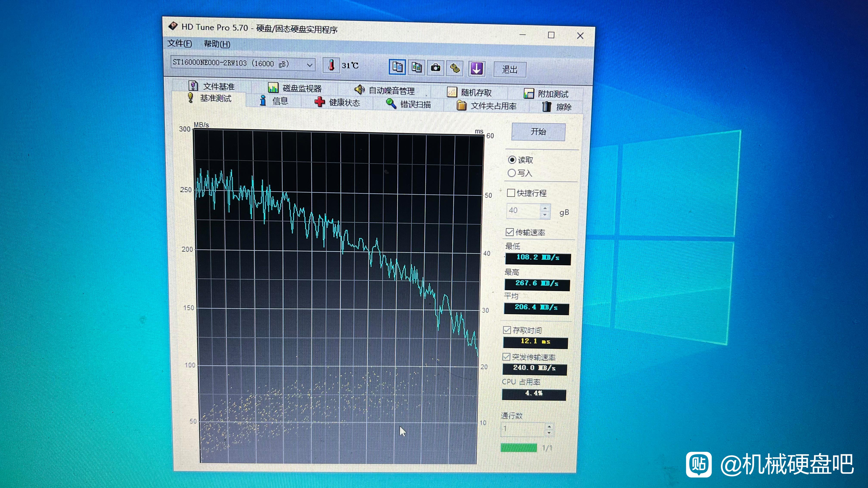Click the 退出 exit button
The image size is (868, 488).
tap(510, 69)
